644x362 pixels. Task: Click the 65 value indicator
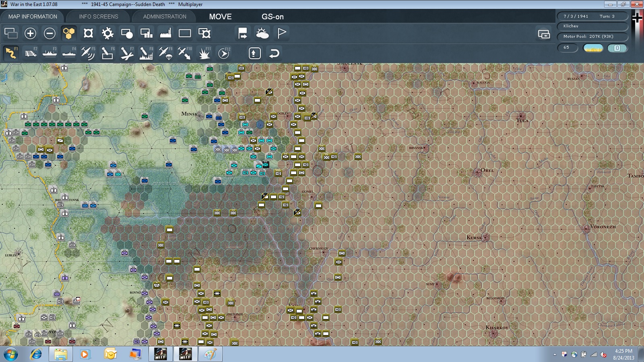(x=568, y=48)
